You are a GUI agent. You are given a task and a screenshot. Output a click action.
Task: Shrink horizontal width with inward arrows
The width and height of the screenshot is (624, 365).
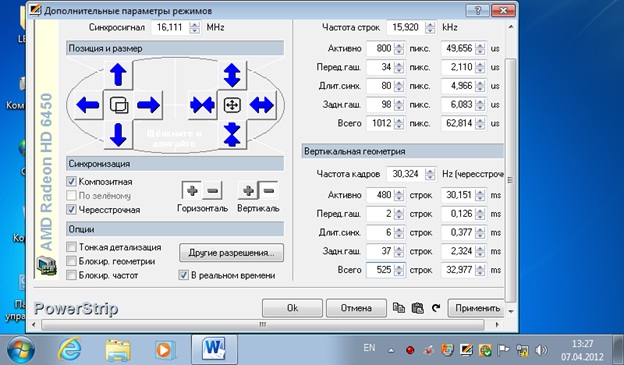click(x=202, y=105)
